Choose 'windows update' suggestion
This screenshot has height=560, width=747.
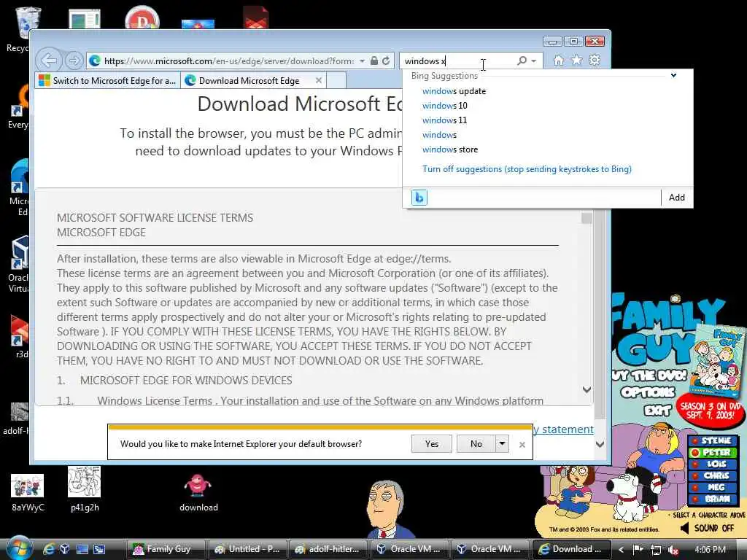454,91
